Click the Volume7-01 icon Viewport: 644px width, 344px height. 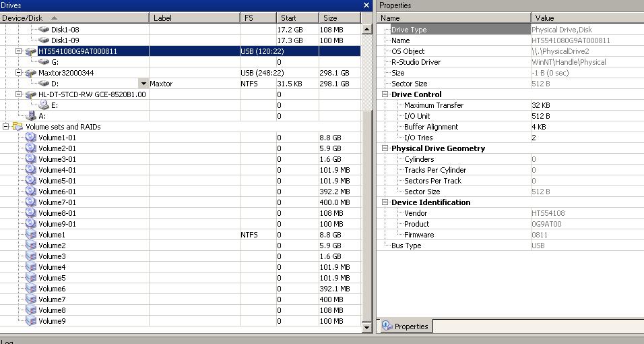click(x=31, y=202)
